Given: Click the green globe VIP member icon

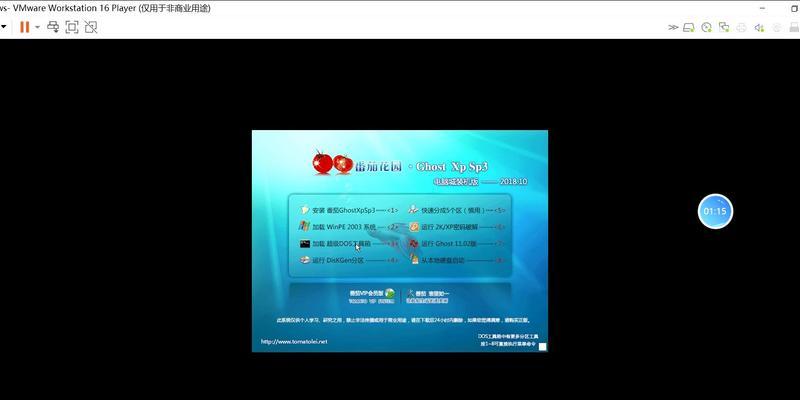Looking at the screenshot, I should tap(390, 293).
